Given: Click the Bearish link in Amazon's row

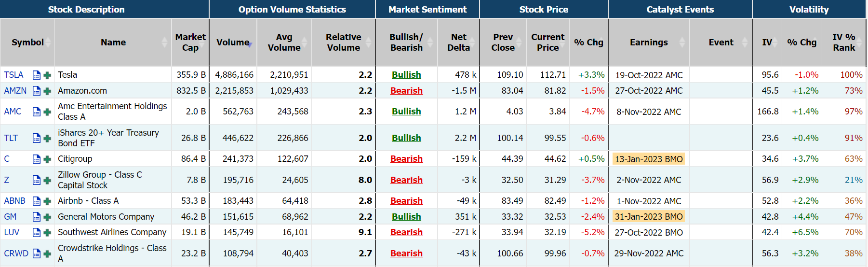Looking at the screenshot, I should (x=406, y=91).
